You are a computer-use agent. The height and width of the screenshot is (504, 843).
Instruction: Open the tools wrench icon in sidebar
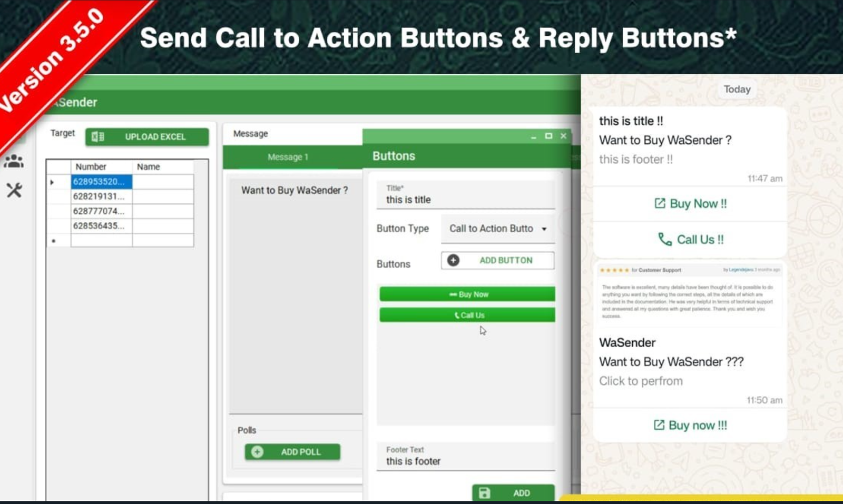pos(14,190)
